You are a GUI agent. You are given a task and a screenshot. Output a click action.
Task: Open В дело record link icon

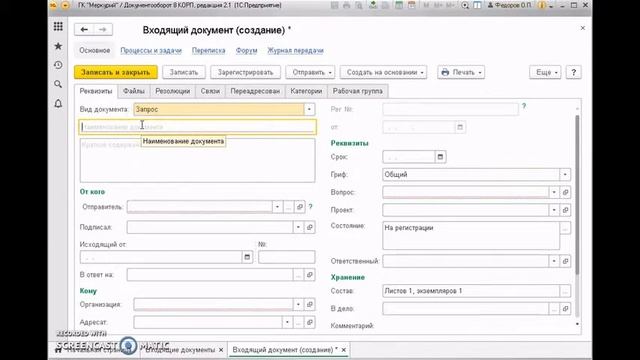pos(565,309)
